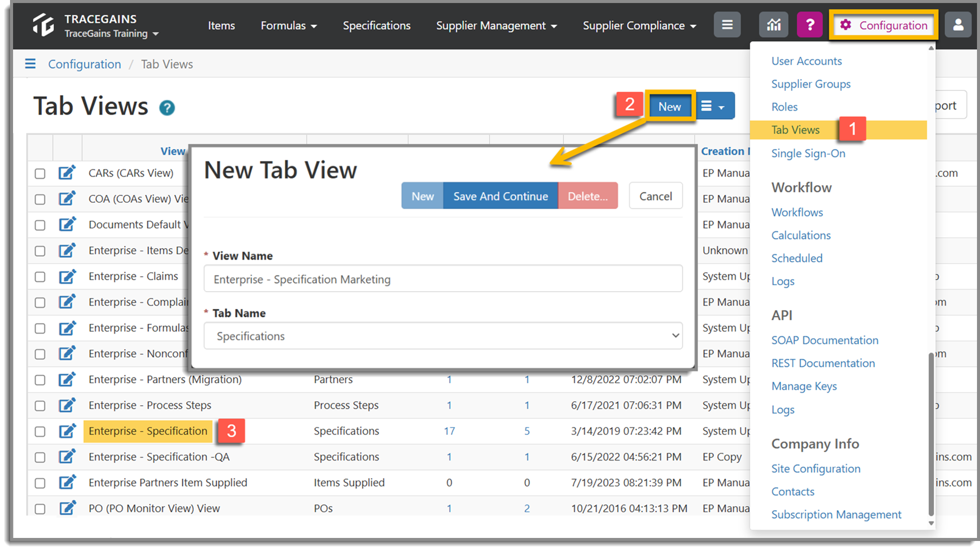Open Subscription Management link
The width and height of the screenshot is (980, 551).
[836, 514]
